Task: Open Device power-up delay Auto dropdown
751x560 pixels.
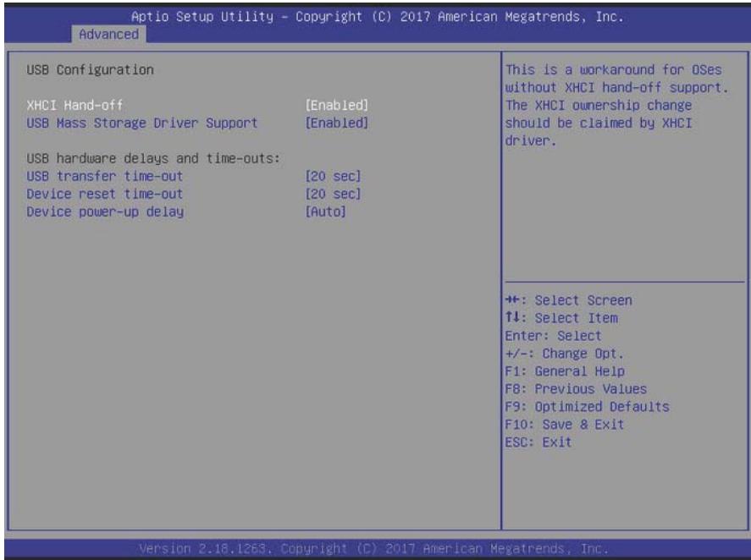Action: tap(326, 211)
